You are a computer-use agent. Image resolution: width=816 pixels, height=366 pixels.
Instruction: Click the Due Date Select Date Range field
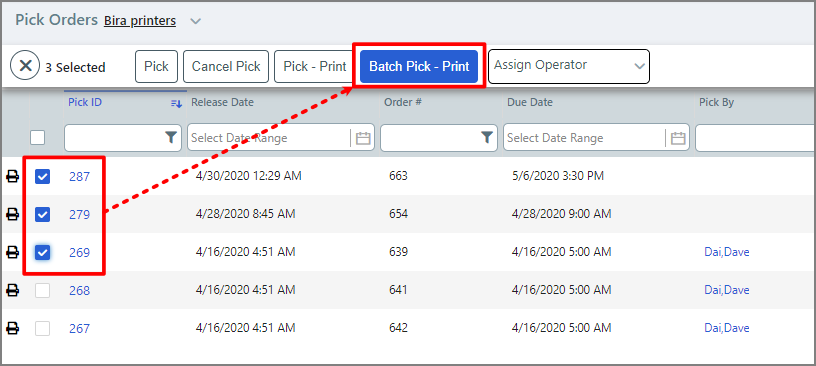click(596, 138)
